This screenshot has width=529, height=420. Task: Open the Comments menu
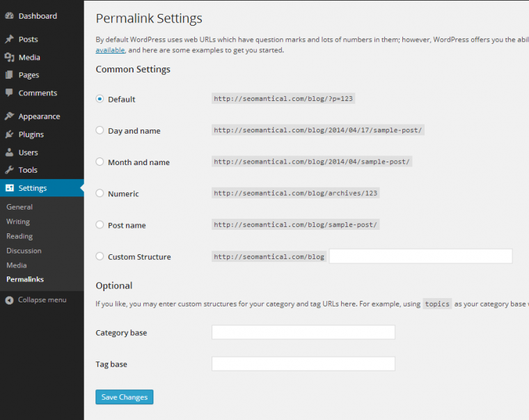pos(38,93)
